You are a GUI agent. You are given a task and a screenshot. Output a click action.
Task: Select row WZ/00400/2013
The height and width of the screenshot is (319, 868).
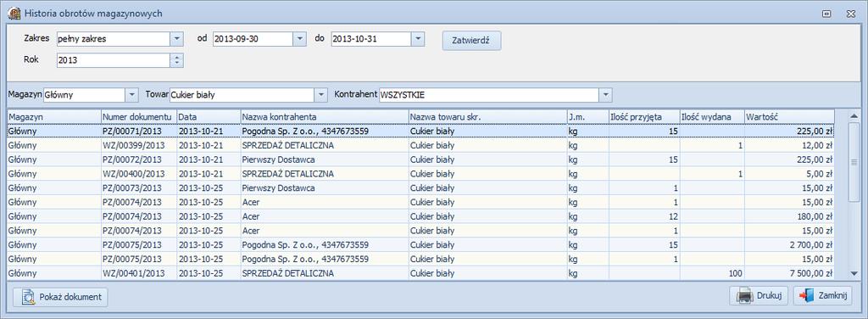(x=420, y=173)
